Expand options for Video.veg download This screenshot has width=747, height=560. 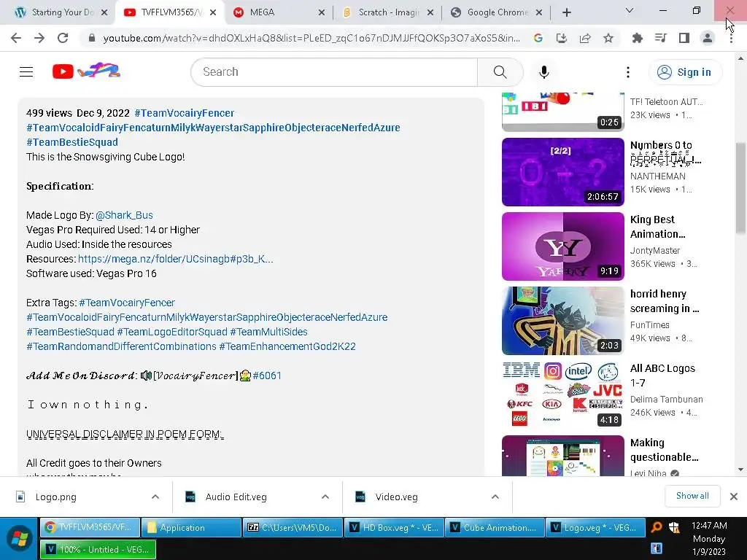495,497
